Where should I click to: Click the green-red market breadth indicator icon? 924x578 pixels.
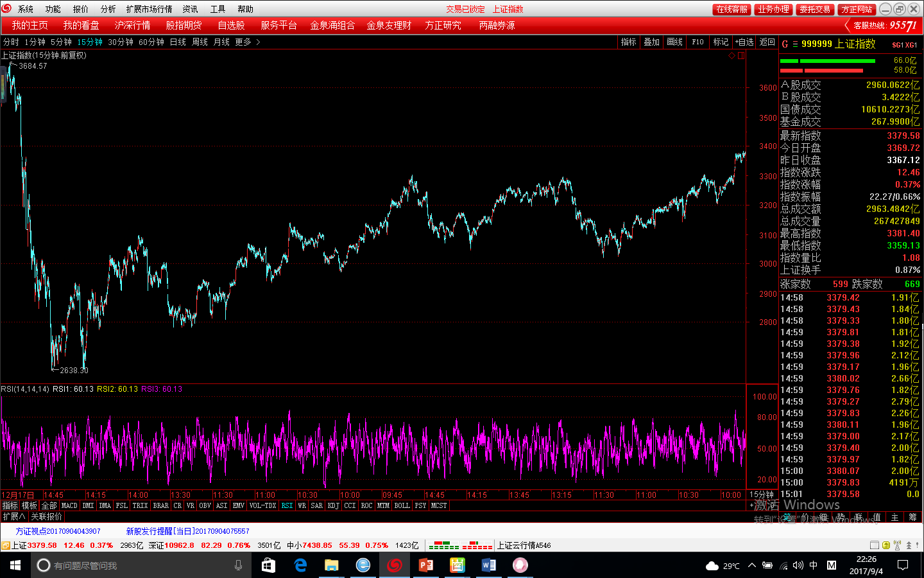click(460, 545)
